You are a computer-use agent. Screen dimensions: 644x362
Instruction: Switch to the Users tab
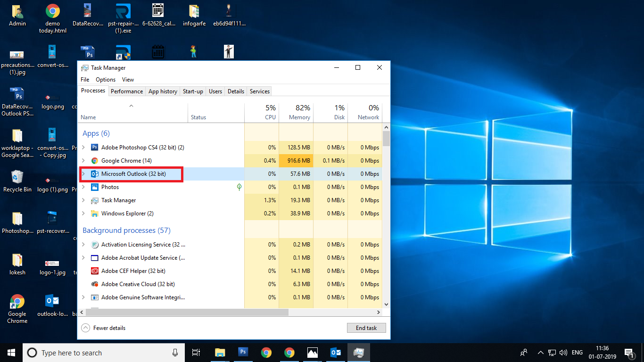pyautogui.click(x=215, y=91)
